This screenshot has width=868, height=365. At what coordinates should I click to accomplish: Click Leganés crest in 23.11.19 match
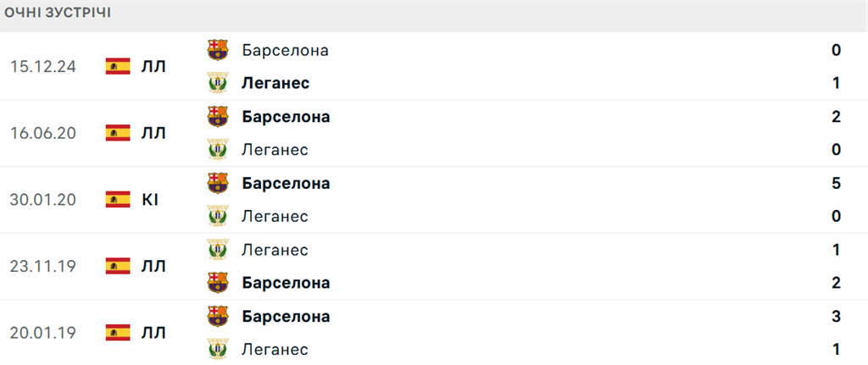218,250
